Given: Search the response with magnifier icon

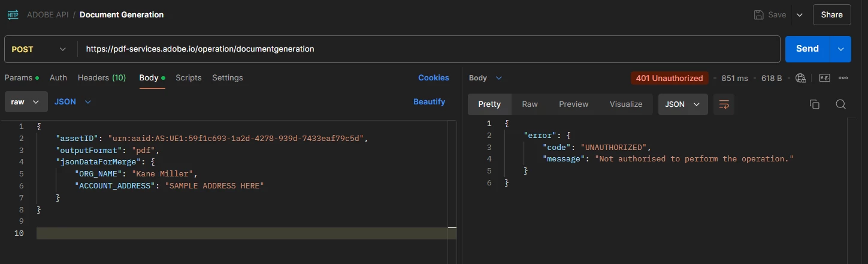Looking at the screenshot, I should [x=840, y=104].
